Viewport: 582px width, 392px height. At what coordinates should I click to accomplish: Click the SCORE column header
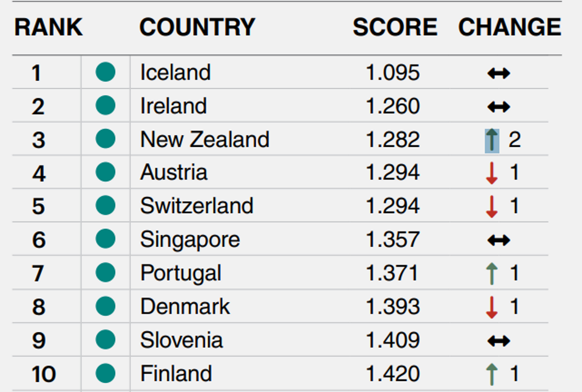pos(395,27)
